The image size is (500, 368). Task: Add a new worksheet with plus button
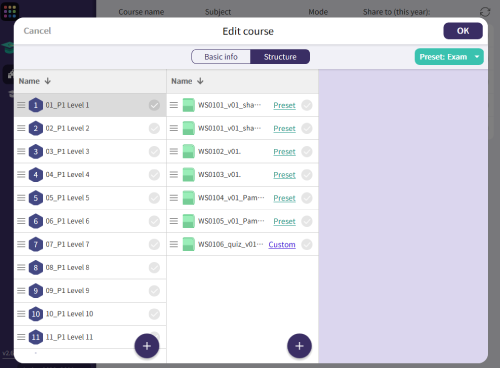coord(299,346)
